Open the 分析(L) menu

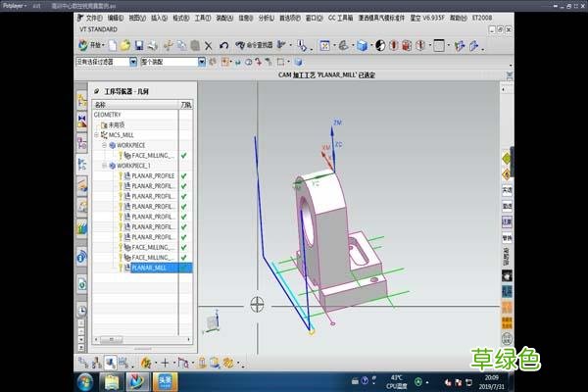[268, 18]
